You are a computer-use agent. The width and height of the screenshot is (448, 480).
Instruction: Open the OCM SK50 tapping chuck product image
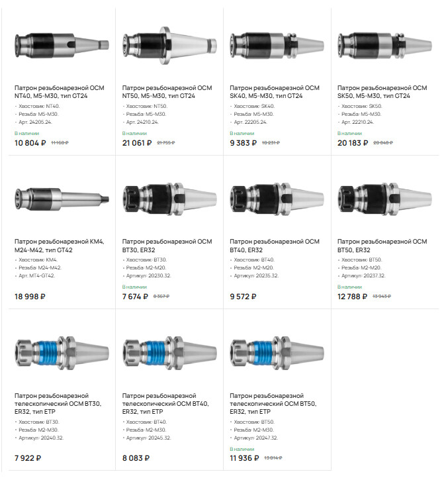click(x=384, y=46)
